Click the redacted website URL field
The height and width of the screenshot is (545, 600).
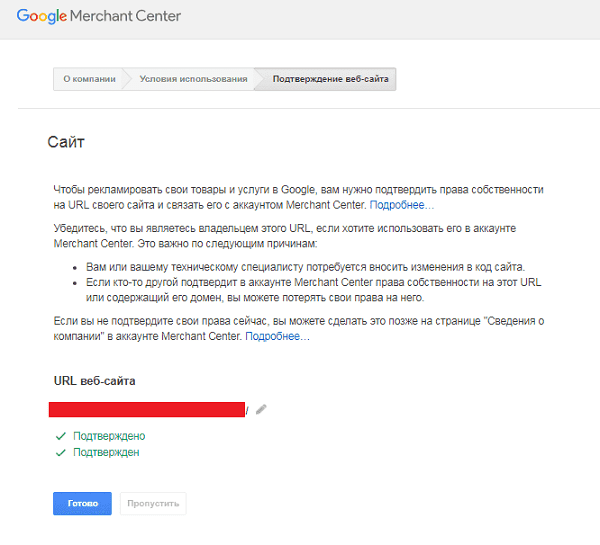pos(147,410)
